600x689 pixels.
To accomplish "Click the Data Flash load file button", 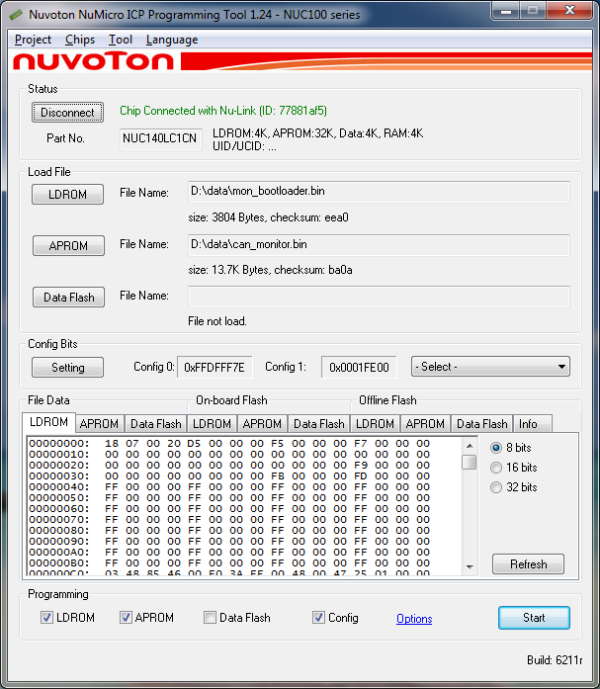I will click(x=67, y=297).
